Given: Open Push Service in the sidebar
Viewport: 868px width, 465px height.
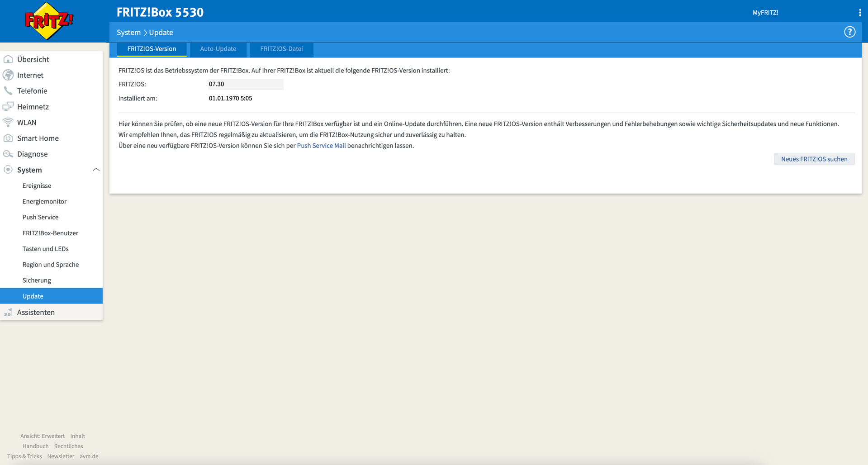Looking at the screenshot, I should pyautogui.click(x=40, y=218).
